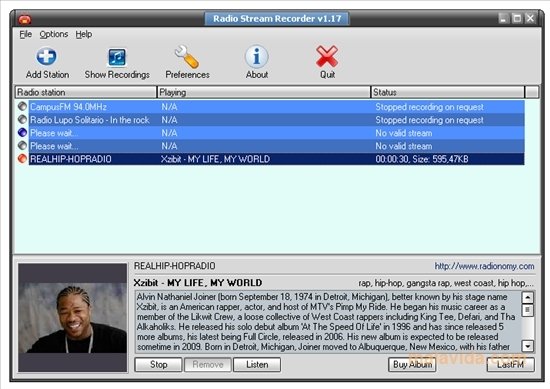Image resolution: width=550 pixels, height=389 pixels.
Task: Close the Radio Stream Recorder window
Action: [530, 19]
